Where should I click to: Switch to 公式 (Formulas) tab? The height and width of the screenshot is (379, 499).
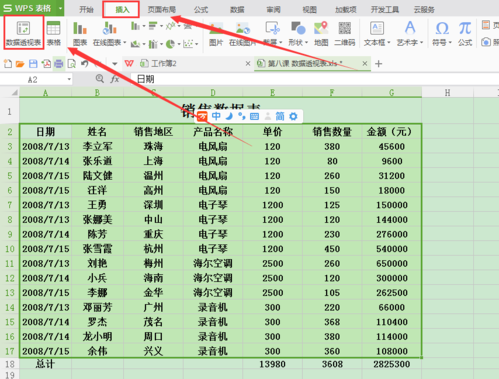pyautogui.click(x=201, y=9)
